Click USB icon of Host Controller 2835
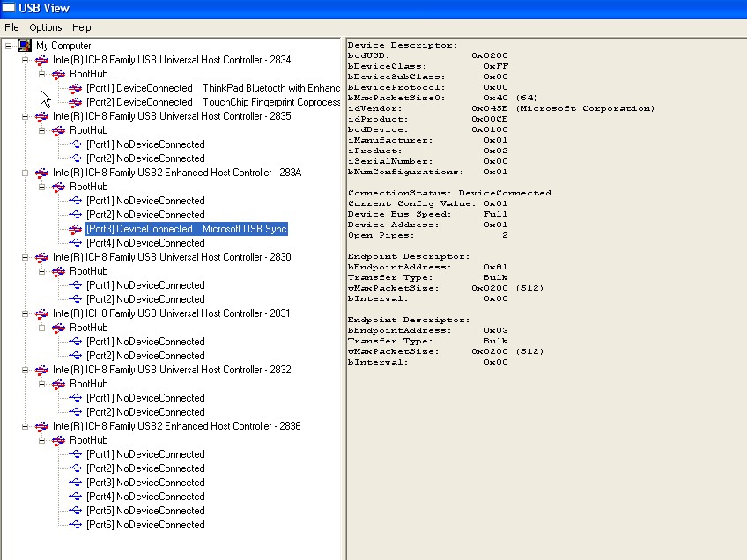The width and height of the screenshot is (747, 560). click(42, 116)
